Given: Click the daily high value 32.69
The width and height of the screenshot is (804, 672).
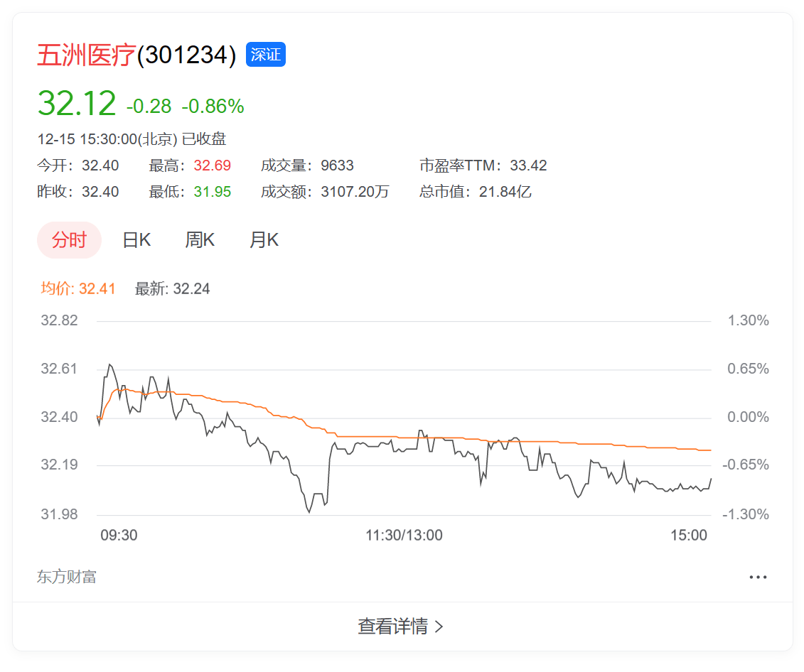Looking at the screenshot, I should click(213, 165).
